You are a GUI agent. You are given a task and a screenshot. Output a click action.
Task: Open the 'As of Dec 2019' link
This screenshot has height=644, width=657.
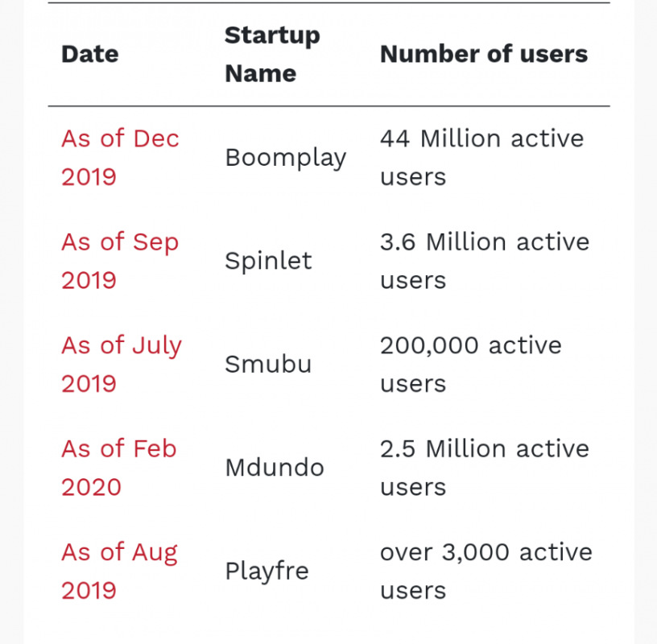120,157
